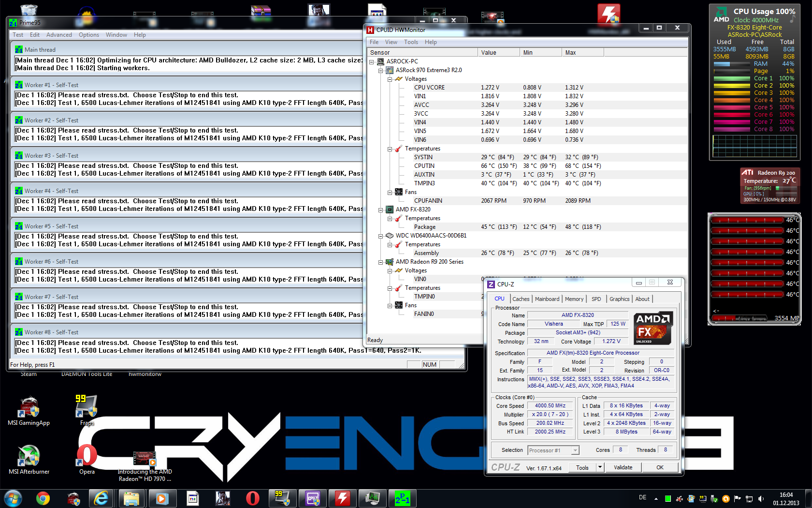Open Google Chrome from the taskbar
Image resolution: width=812 pixels, height=508 pixels.
click(43, 498)
